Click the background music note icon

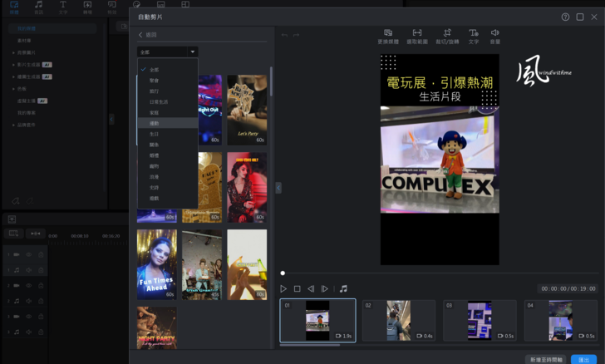[x=343, y=289]
